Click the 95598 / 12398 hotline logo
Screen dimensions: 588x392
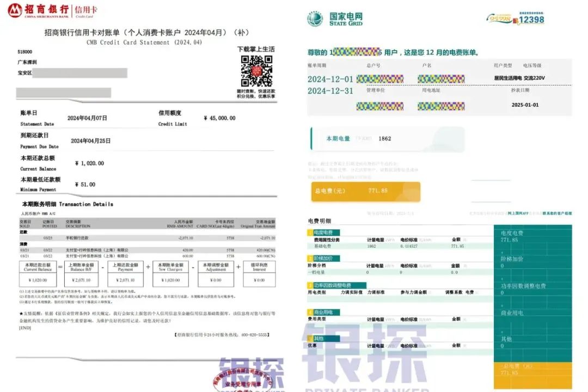(x=515, y=19)
